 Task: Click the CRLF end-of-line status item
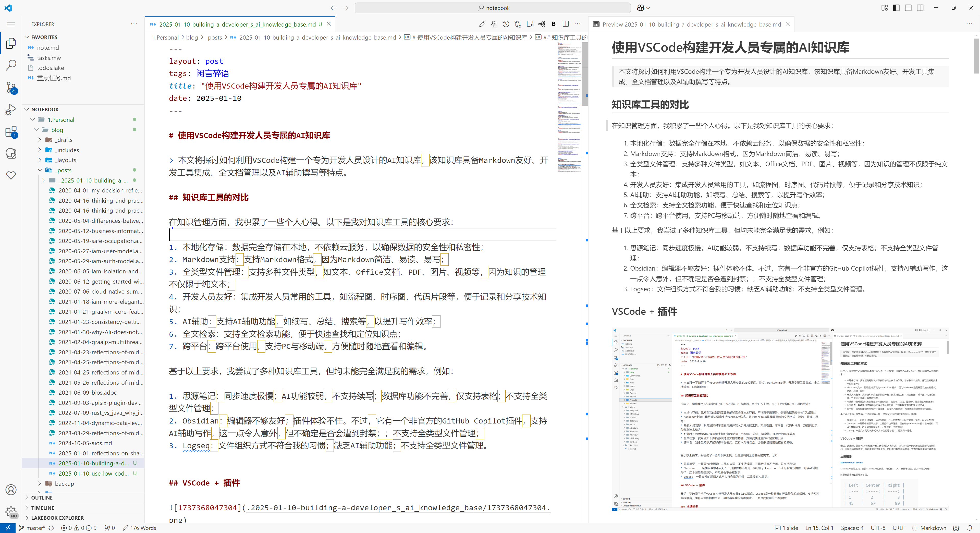click(x=899, y=528)
